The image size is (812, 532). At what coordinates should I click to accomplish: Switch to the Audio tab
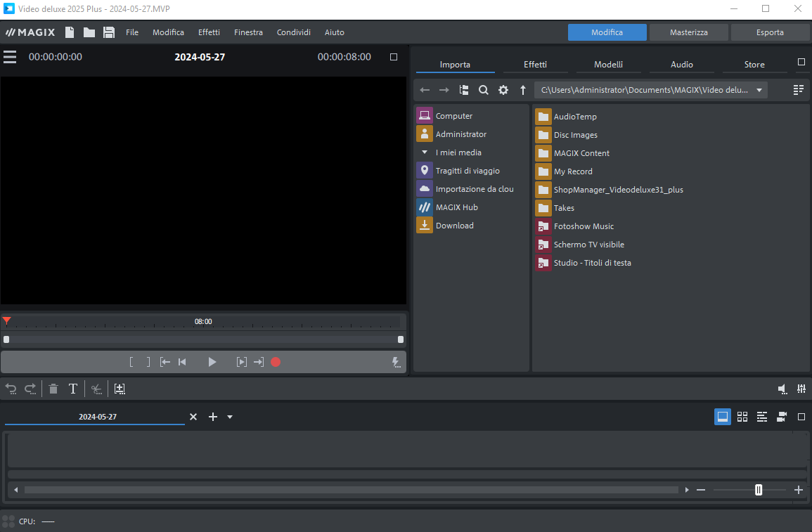[681, 65]
